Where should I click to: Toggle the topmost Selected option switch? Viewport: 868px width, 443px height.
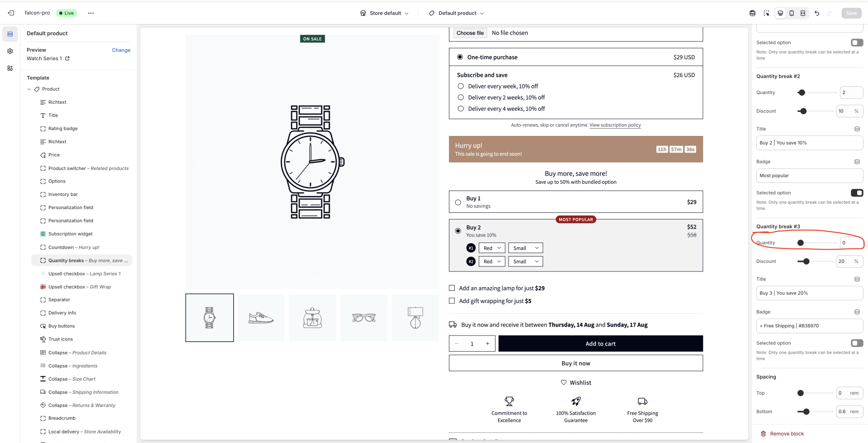(x=857, y=42)
